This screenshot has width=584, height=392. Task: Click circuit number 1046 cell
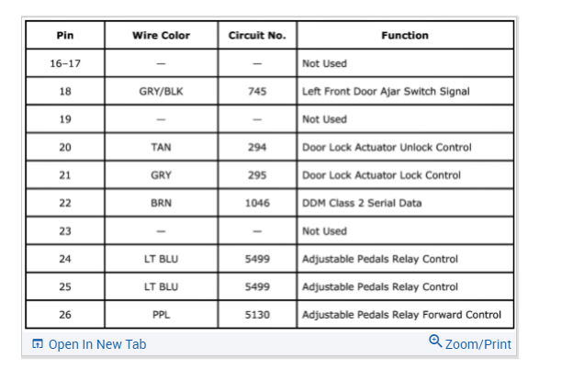[x=257, y=203]
